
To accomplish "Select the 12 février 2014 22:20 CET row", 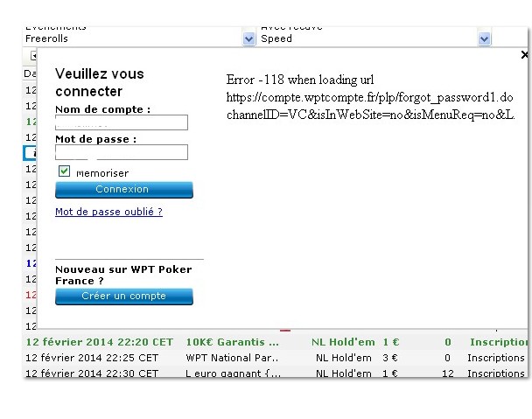I will 276,342.
